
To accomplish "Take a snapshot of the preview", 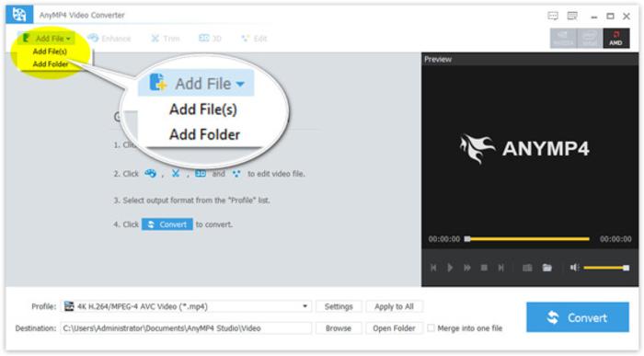I will tap(527, 268).
